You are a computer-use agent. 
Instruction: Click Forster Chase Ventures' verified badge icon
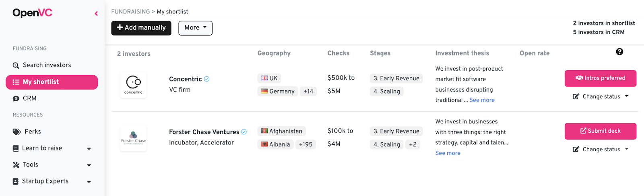[244, 132]
